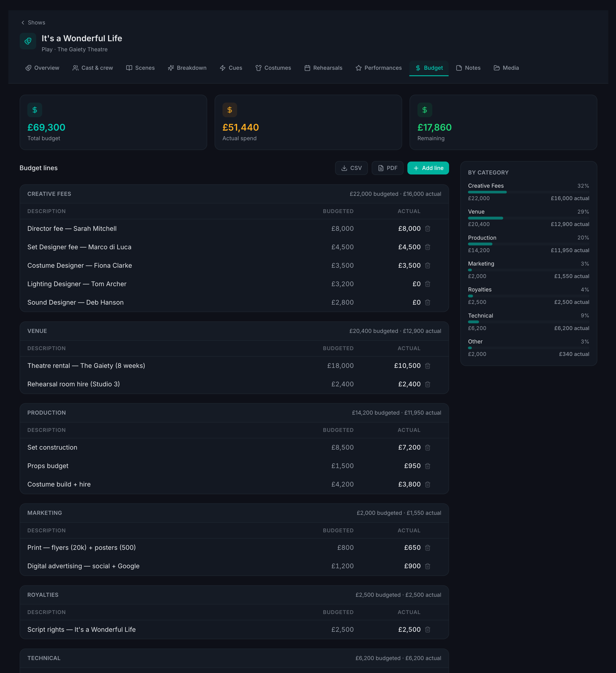Open the Performances tab
Screen dimensions: 616x673
pos(379,68)
